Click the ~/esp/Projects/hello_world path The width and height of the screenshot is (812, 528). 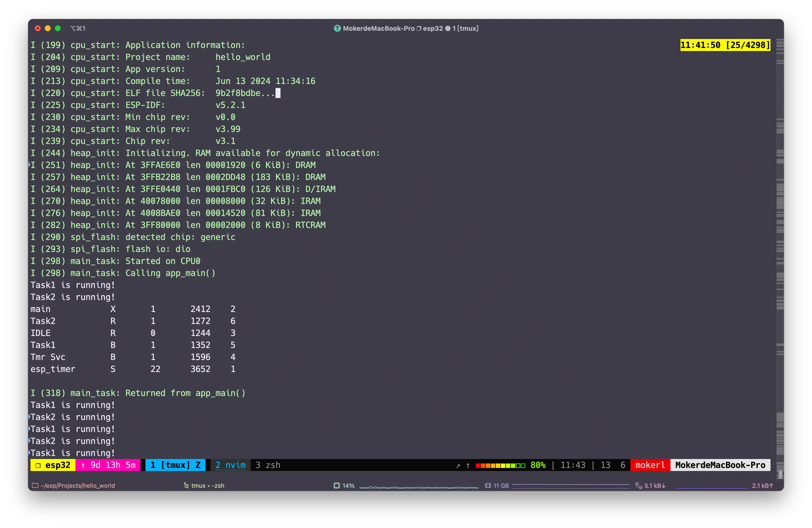pos(77,485)
